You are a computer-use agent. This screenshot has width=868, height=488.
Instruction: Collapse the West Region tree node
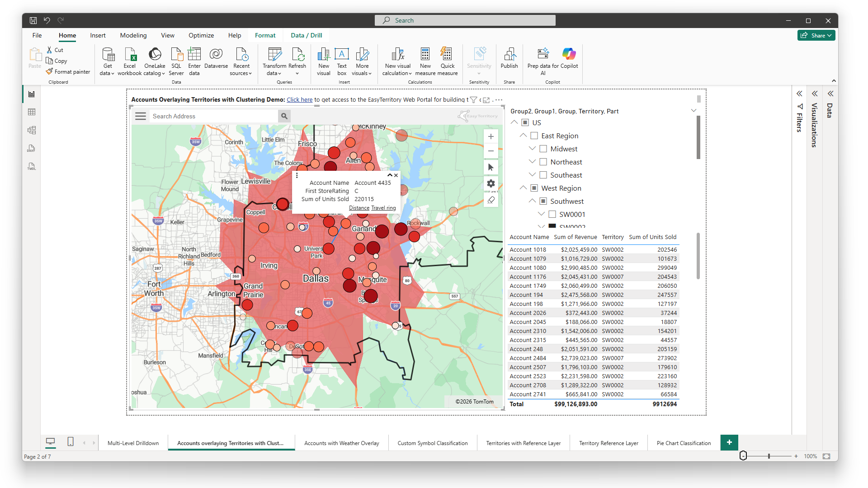coord(523,188)
